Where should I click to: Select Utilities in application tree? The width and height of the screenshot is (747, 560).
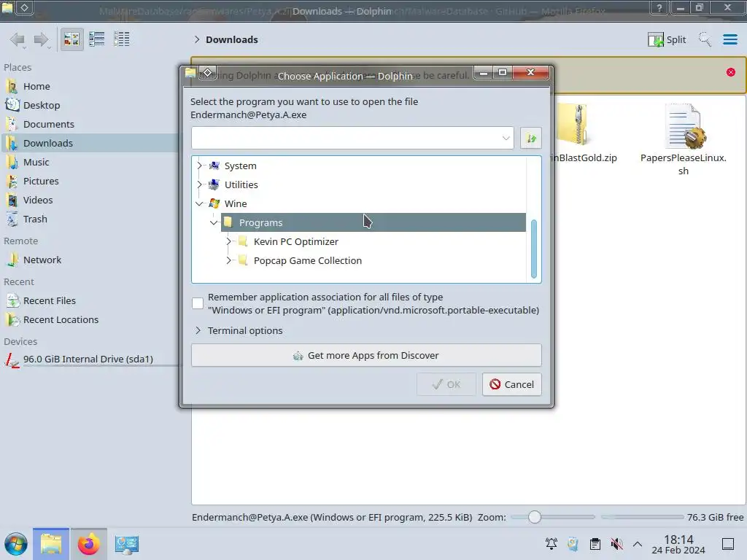coord(241,184)
